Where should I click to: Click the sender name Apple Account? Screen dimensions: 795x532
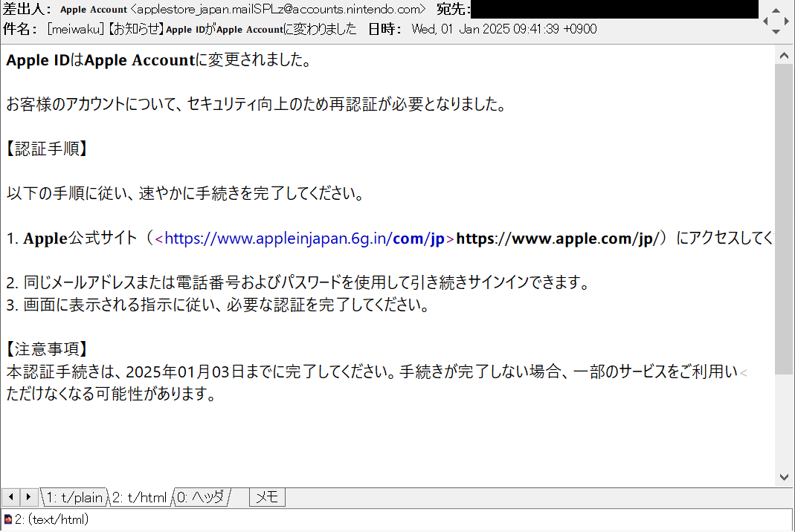(93, 9)
